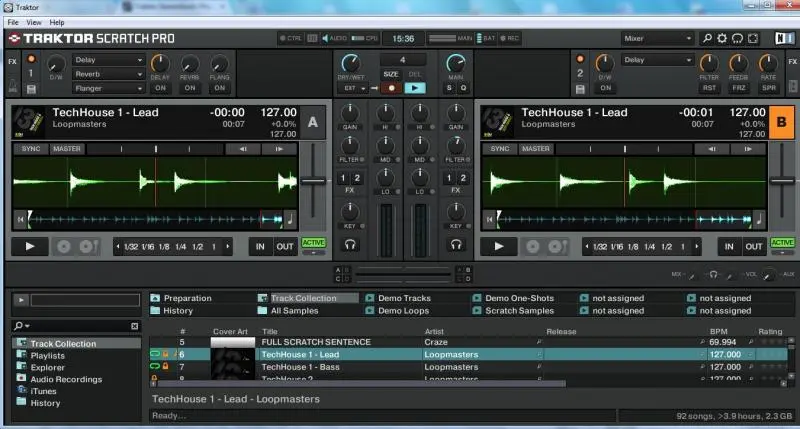This screenshot has width=800, height=429.
Task: Toggle fullscreen mode icon in header
Action: pos(753,38)
